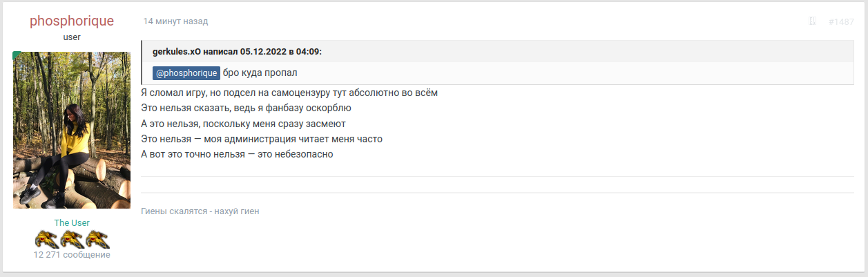Click the "12 271 сообщение" post count
Viewport: 868px width, 277px height.
point(72,254)
